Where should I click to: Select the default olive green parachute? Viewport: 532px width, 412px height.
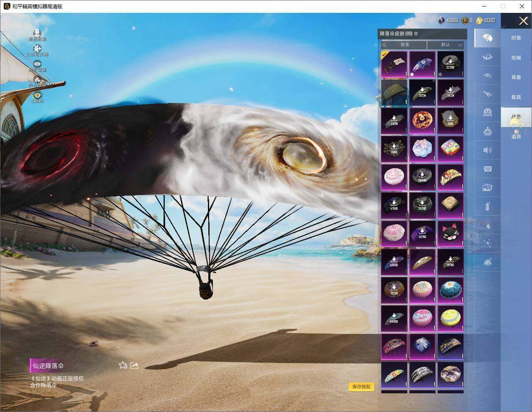click(394, 92)
